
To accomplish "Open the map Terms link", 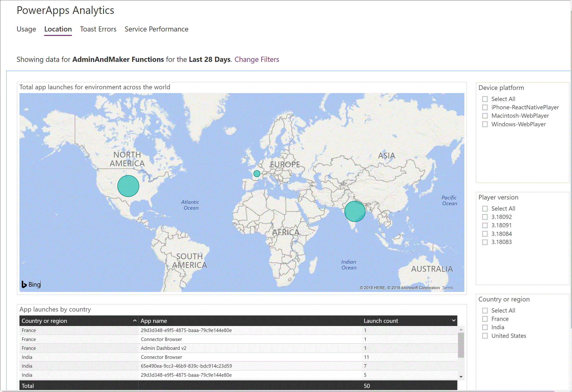I will pyautogui.click(x=447, y=288).
